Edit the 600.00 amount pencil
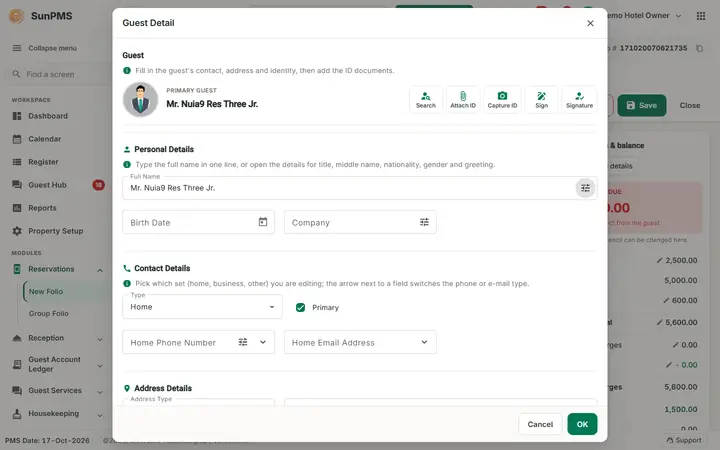This screenshot has width=720, height=450. pyautogui.click(x=666, y=300)
